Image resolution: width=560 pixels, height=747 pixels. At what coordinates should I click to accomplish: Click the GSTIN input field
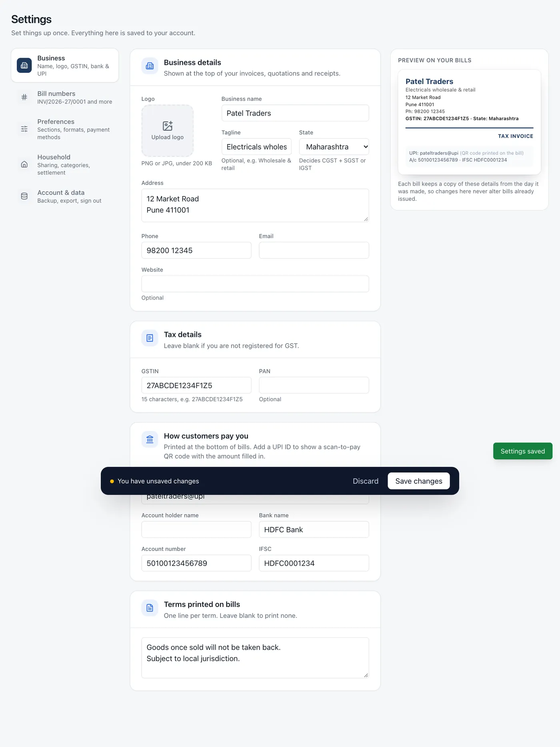(196, 385)
